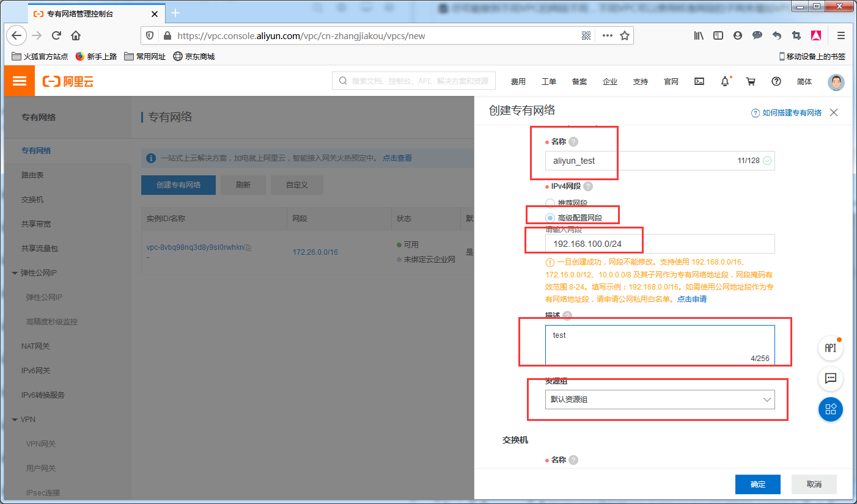Click the Aliyun logo
Screen dimensions: 857x504
pyautogui.click(x=68, y=81)
